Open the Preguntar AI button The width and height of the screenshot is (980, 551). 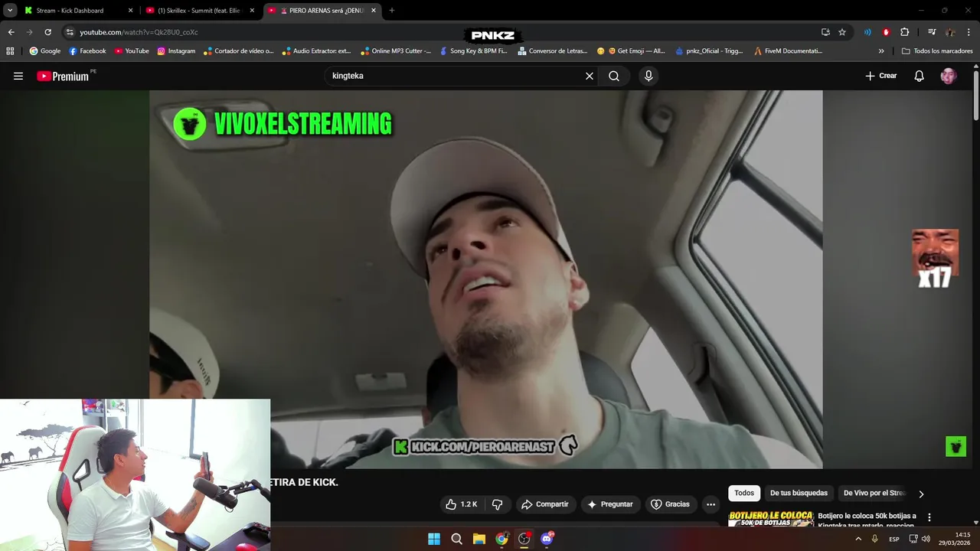click(x=610, y=504)
